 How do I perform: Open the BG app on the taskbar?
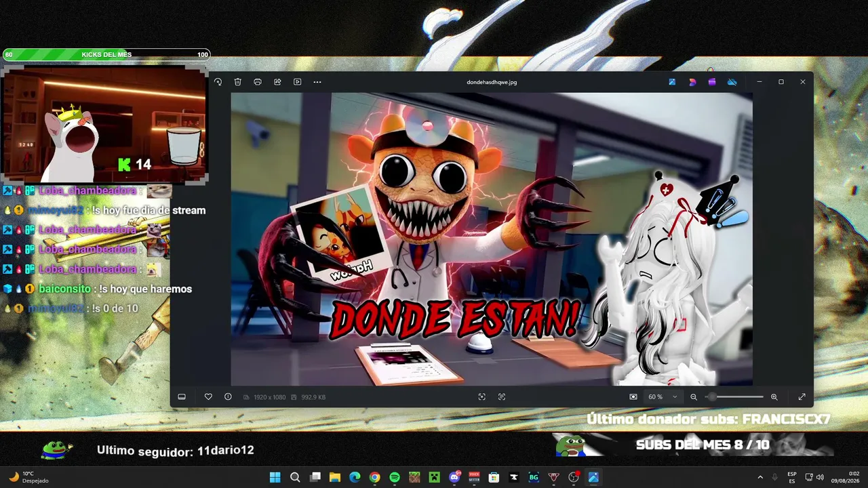(x=534, y=477)
